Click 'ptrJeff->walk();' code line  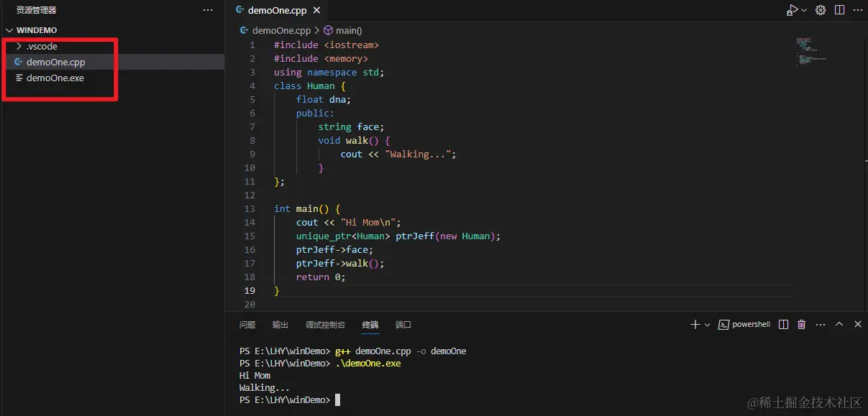click(340, 263)
